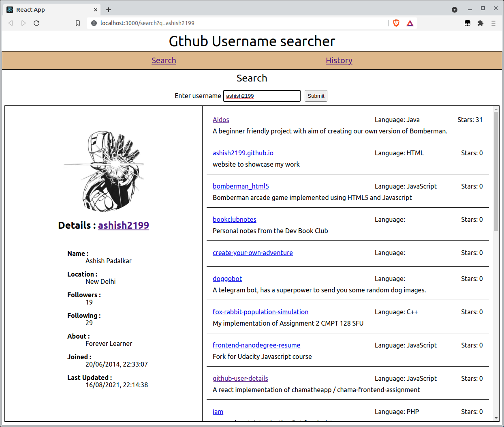Click the Iron Man avatar image
The width and height of the screenshot is (504, 427).
point(104,171)
